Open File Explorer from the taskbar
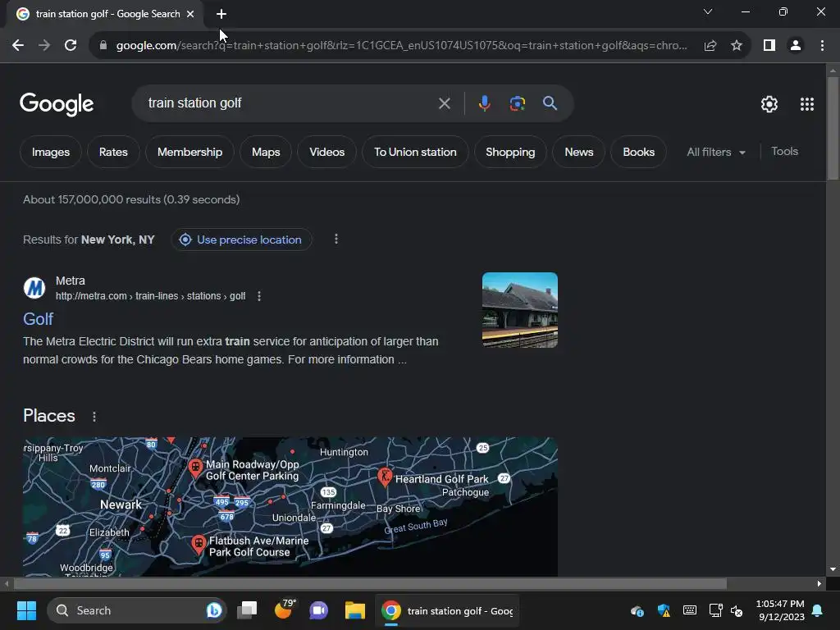The image size is (840, 630). click(x=354, y=610)
